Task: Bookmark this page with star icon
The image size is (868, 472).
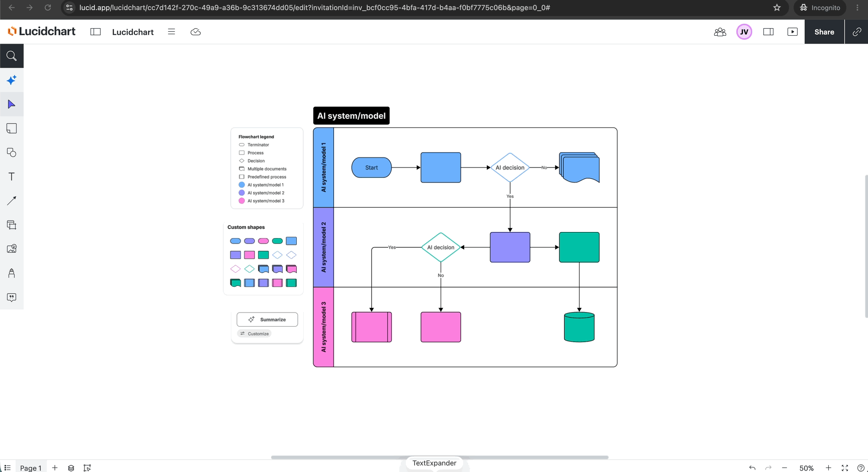Action: tap(777, 8)
